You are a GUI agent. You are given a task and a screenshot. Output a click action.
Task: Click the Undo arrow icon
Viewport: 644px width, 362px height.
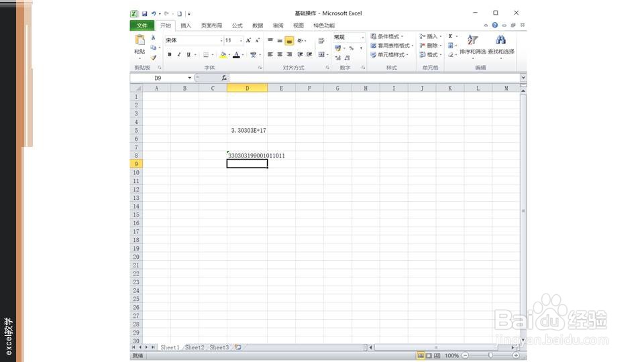click(154, 13)
